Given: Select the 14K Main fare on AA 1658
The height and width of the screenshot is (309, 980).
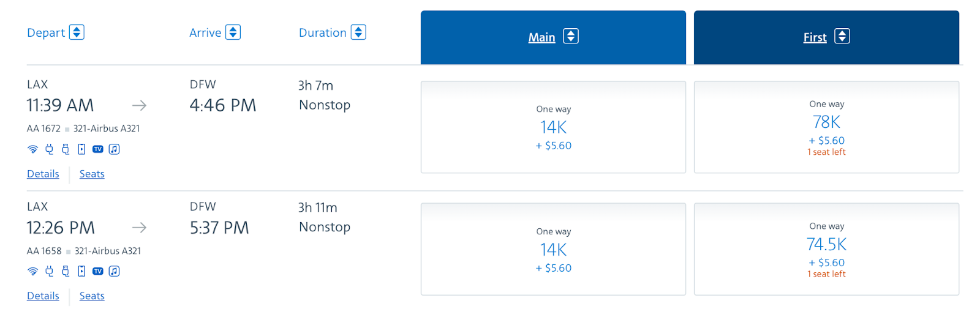Looking at the screenshot, I should click(553, 250).
